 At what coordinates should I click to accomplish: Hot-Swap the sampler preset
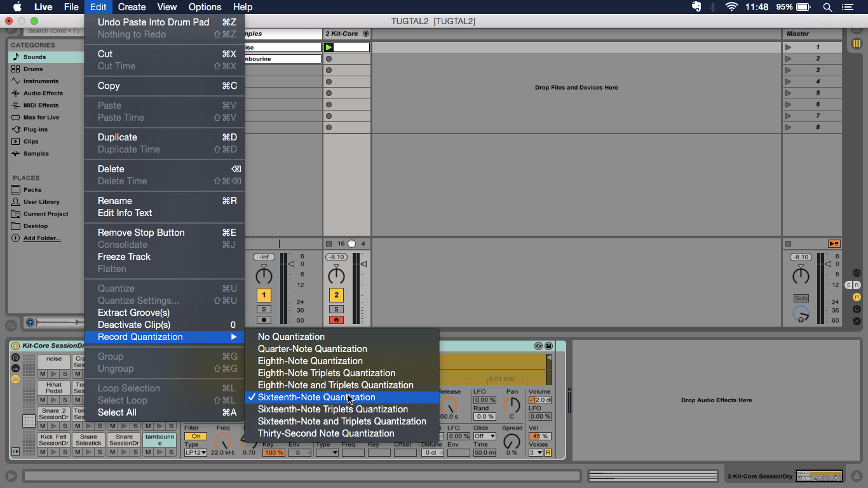tap(538, 346)
